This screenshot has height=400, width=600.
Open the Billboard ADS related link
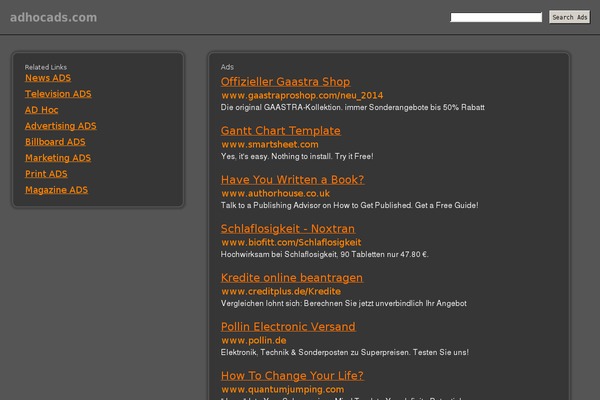point(55,142)
